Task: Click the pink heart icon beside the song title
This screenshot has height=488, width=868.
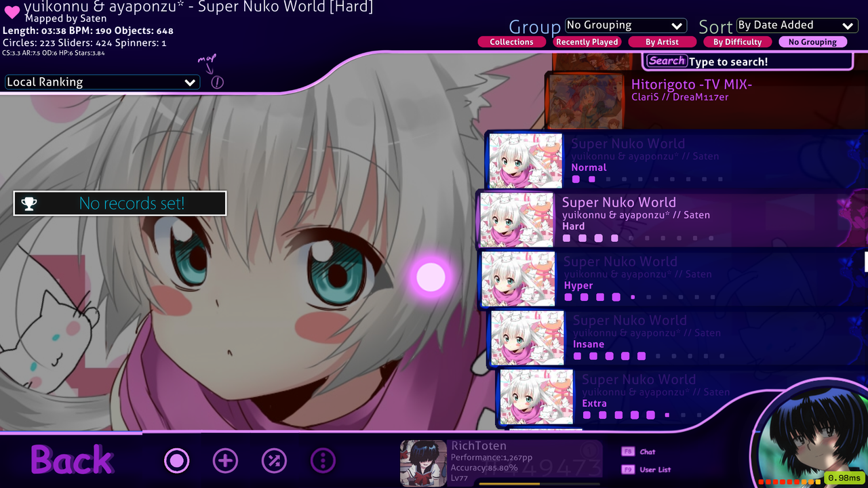Action: [x=12, y=14]
